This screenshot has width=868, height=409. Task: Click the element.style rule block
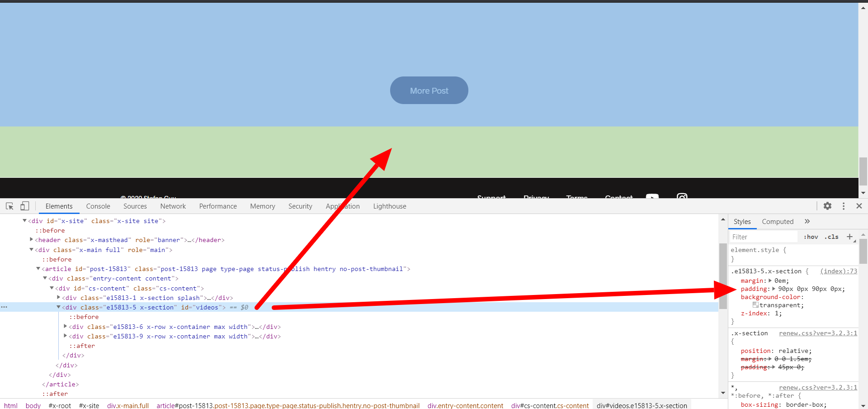[x=793, y=254]
